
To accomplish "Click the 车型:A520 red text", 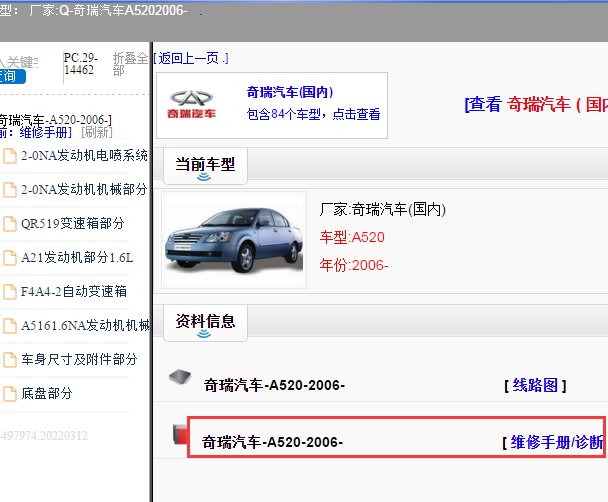I will [x=352, y=237].
